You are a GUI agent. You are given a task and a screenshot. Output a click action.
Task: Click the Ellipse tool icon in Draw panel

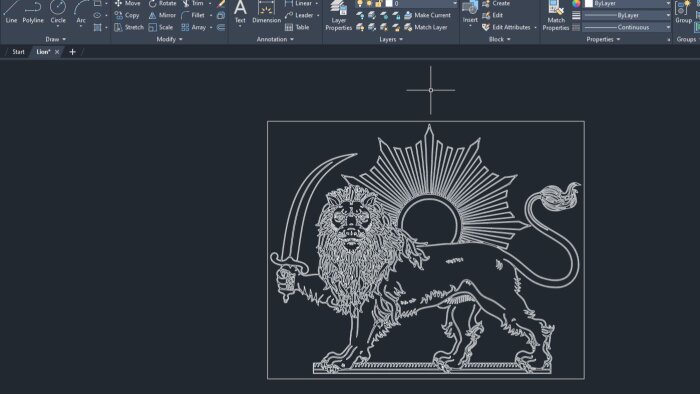[97, 15]
